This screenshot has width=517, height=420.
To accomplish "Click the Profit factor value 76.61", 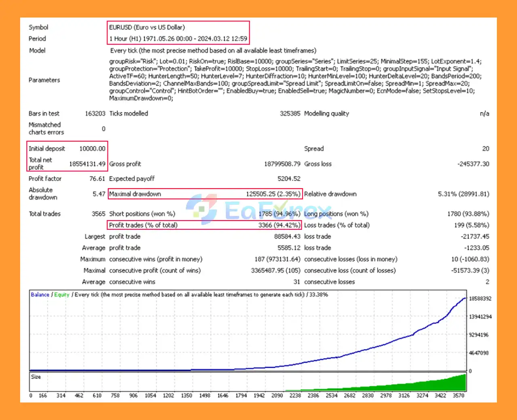I will [x=97, y=179].
